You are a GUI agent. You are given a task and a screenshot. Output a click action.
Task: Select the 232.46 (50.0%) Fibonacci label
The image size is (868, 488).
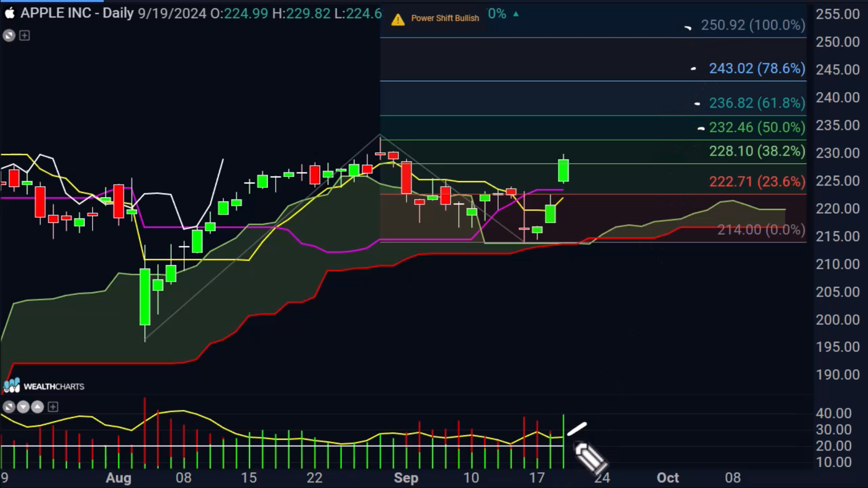(757, 127)
